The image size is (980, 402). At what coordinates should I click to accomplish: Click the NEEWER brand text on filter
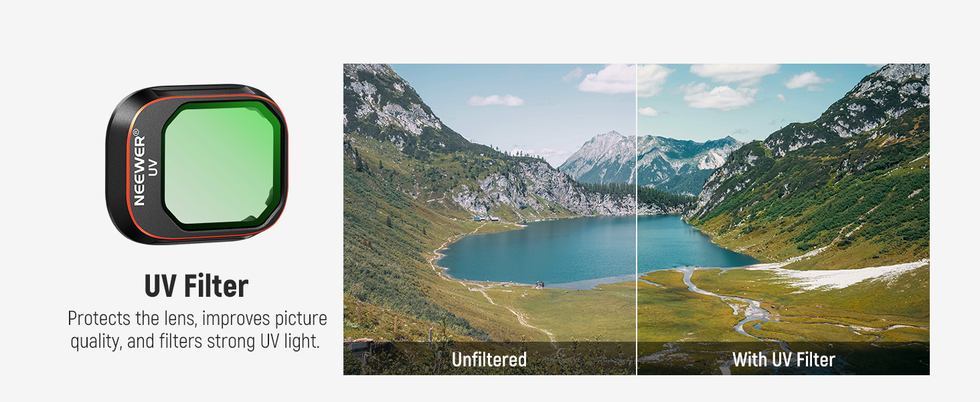click(139, 167)
